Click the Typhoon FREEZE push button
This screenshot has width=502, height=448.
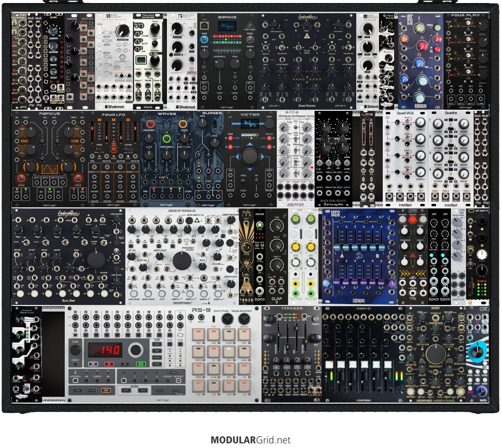(x=316, y=319)
